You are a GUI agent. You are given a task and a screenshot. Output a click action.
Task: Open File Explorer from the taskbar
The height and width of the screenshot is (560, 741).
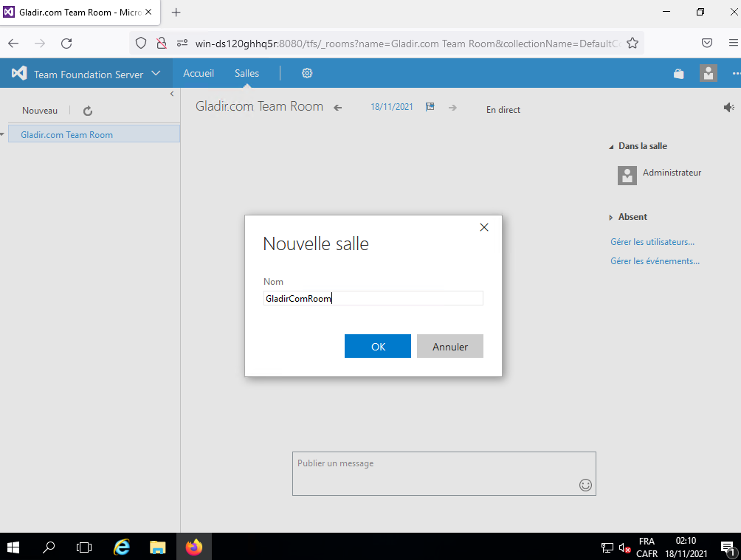158,547
